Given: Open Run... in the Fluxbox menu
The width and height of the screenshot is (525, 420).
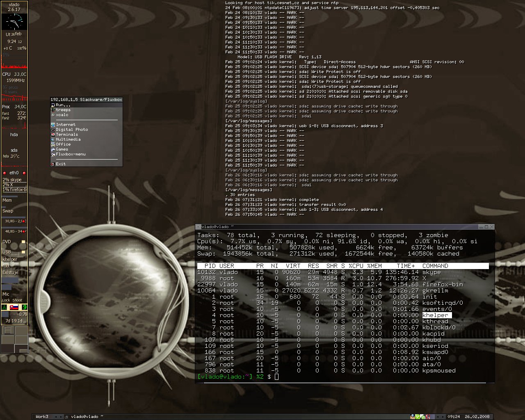Looking at the screenshot, I should (x=86, y=105).
